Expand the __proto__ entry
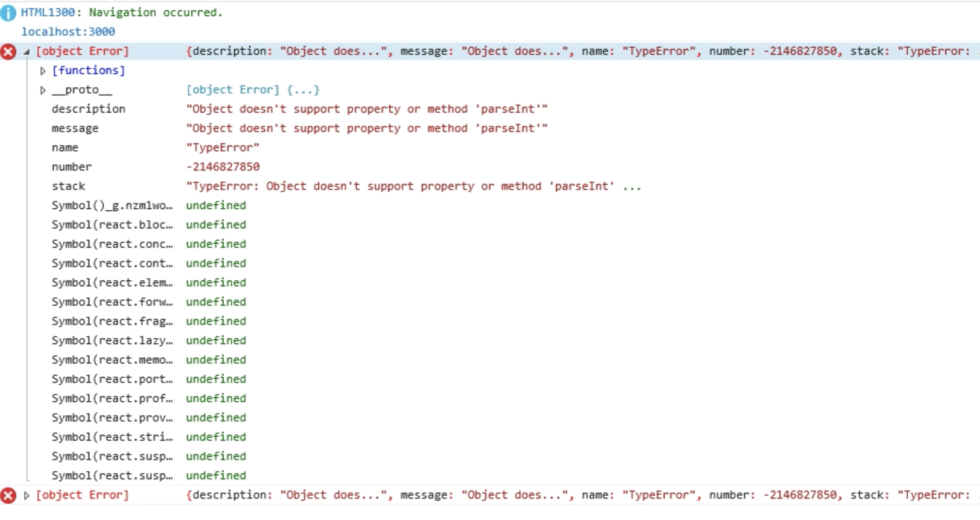Screen dimensions: 980x520 (x=42, y=90)
